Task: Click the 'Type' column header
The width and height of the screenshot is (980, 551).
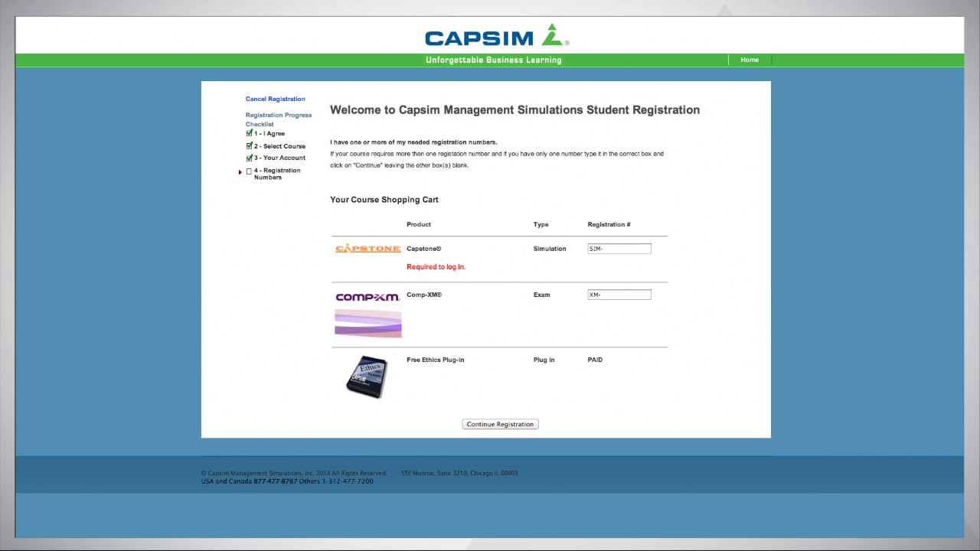Action: point(541,224)
